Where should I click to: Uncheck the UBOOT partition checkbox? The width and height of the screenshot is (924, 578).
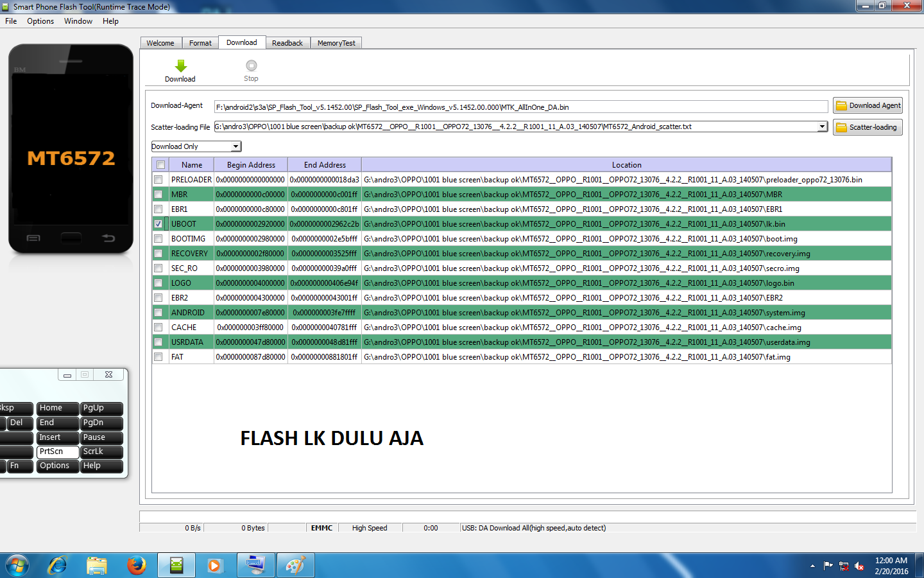pyautogui.click(x=158, y=223)
